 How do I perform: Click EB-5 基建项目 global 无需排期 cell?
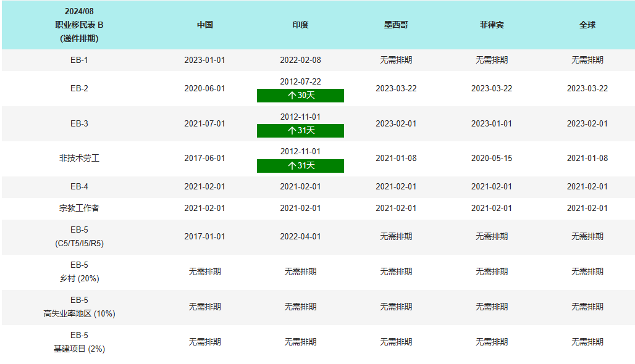587,342
